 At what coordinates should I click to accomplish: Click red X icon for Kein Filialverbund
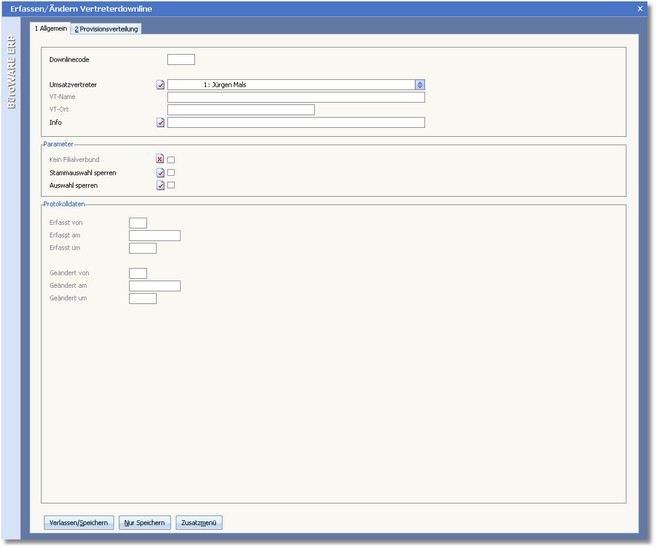[x=161, y=159]
